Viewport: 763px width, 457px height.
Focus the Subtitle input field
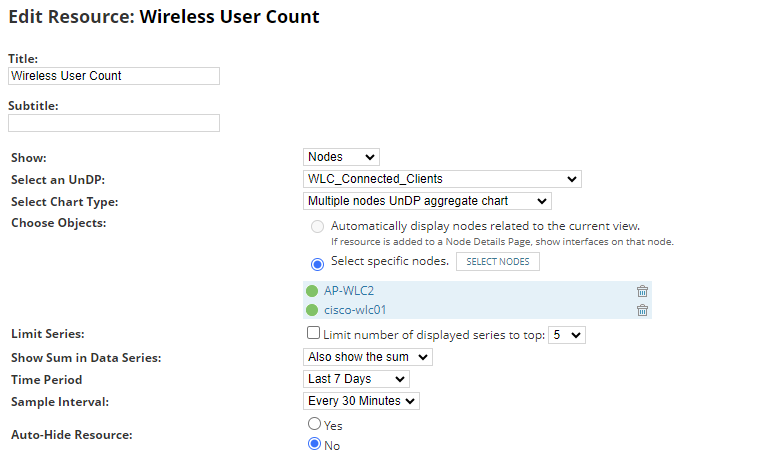click(114, 123)
